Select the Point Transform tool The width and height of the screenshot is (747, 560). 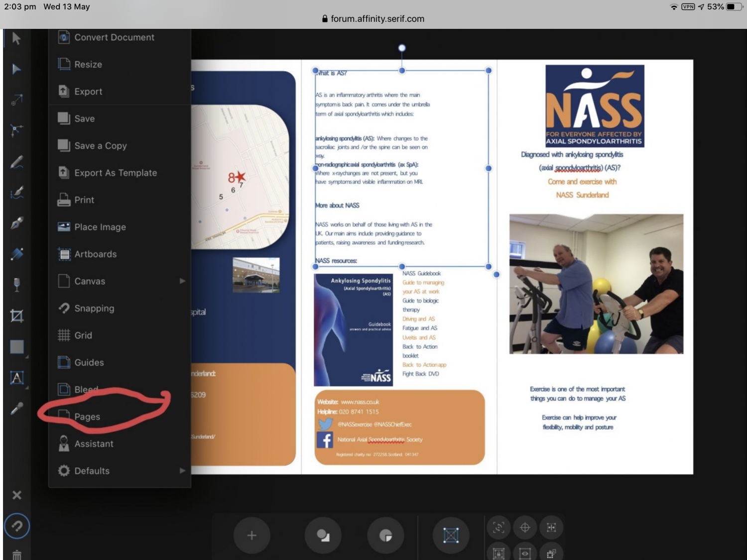click(x=16, y=100)
